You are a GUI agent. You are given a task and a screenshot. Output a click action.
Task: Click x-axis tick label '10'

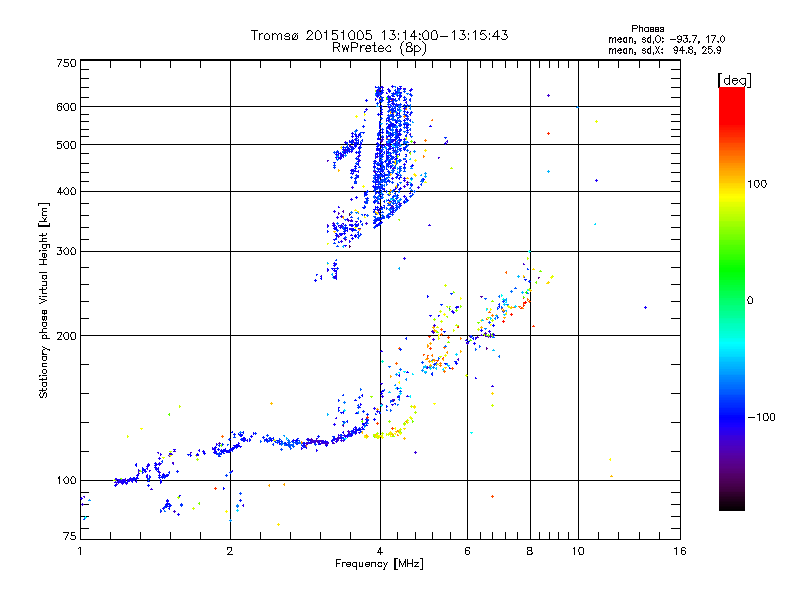click(x=578, y=551)
